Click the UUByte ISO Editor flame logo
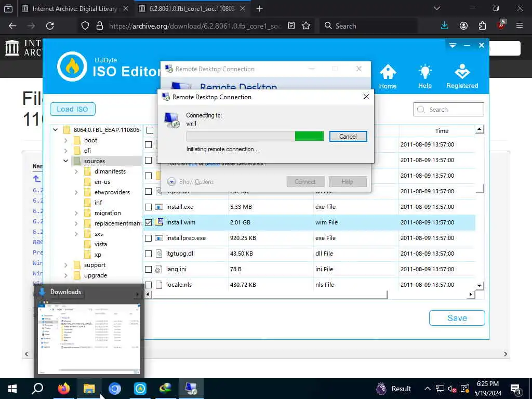The width and height of the screenshot is (532, 399). (x=72, y=66)
